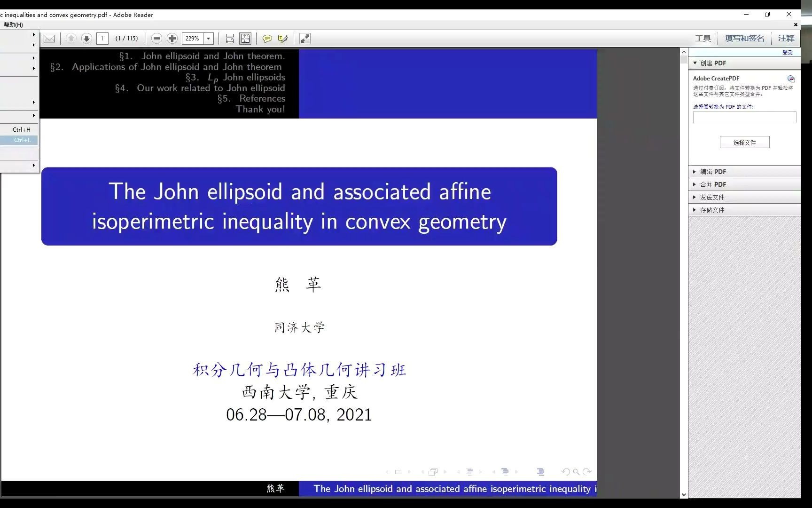Click the document scrollbar down arrow

click(684, 494)
